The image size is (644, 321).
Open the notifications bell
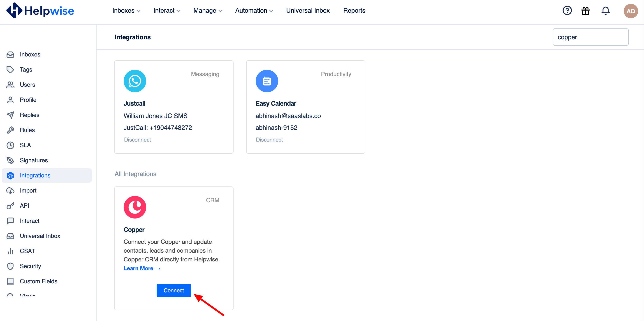605,11
